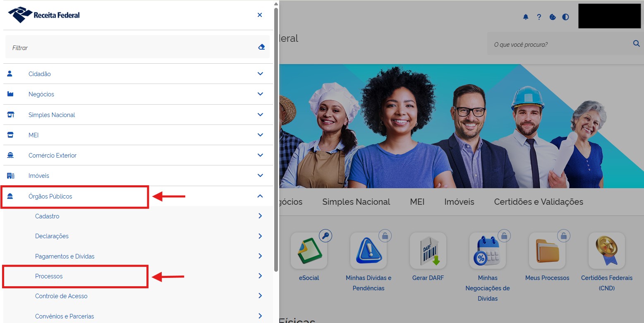The width and height of the screenshot is (644, 323).
Task: Collapse the Órgãos Públicos section
Action: click(260, 196)
